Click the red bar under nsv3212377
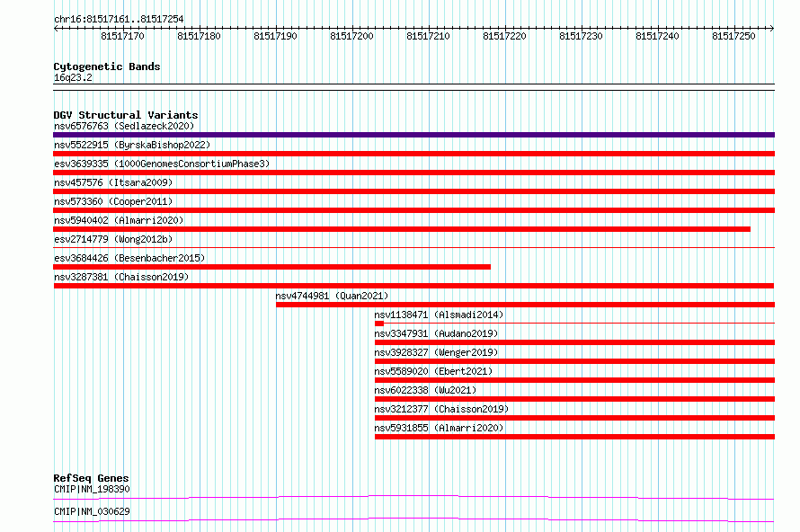800x532 pixels. 574,418
